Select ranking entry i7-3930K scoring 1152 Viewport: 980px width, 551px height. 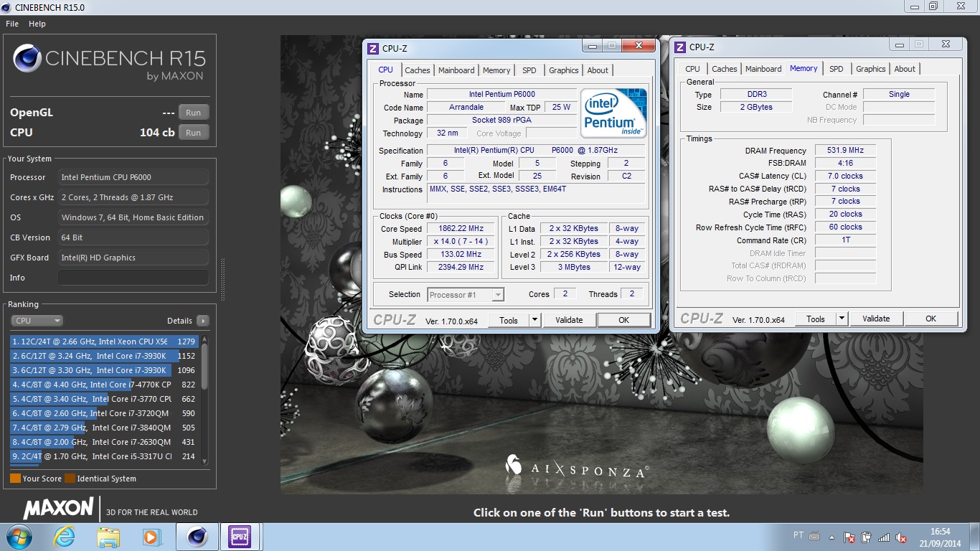point(104,356)
